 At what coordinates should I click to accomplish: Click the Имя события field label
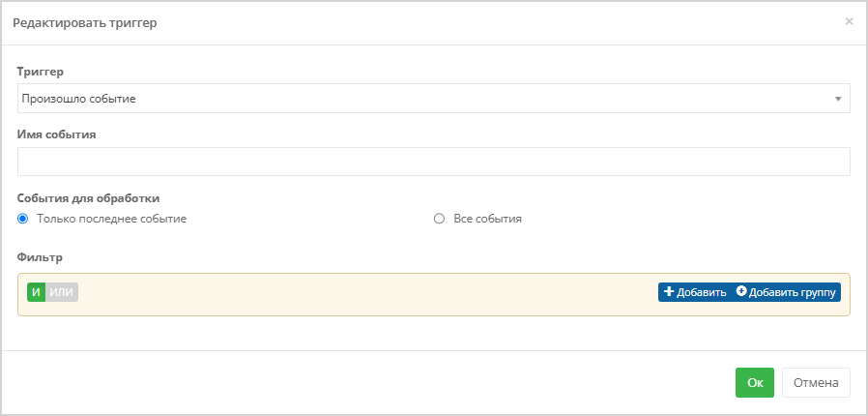click(56, 134)
